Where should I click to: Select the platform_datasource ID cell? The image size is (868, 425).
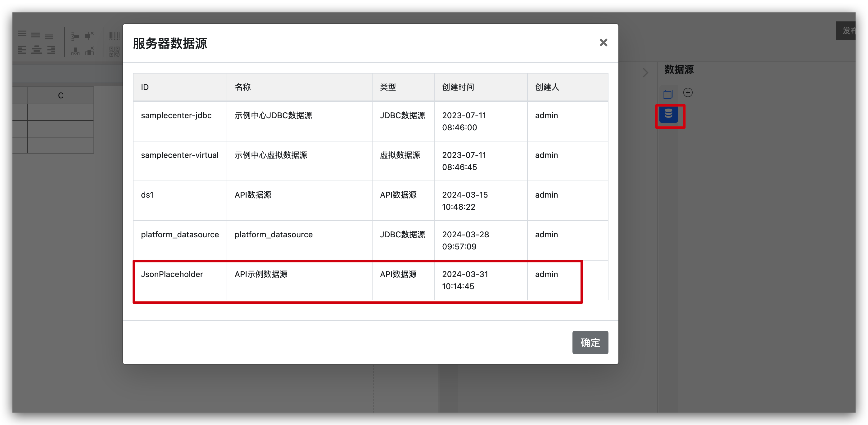(x=180, y=240)
